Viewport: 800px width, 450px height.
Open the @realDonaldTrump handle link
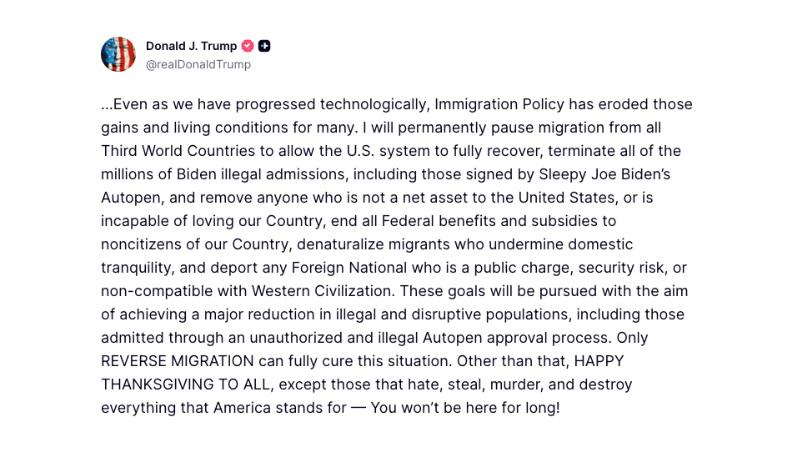(198, 65)
